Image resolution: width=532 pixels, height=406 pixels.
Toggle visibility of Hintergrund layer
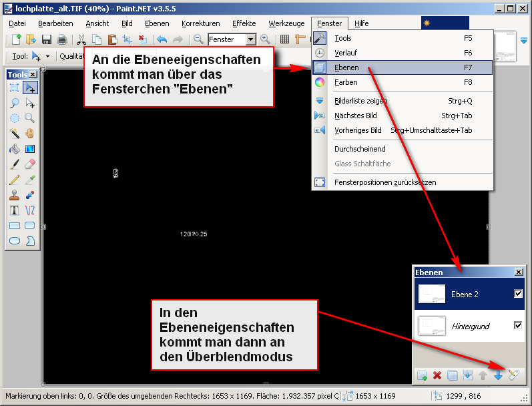[x=518, y=326]
